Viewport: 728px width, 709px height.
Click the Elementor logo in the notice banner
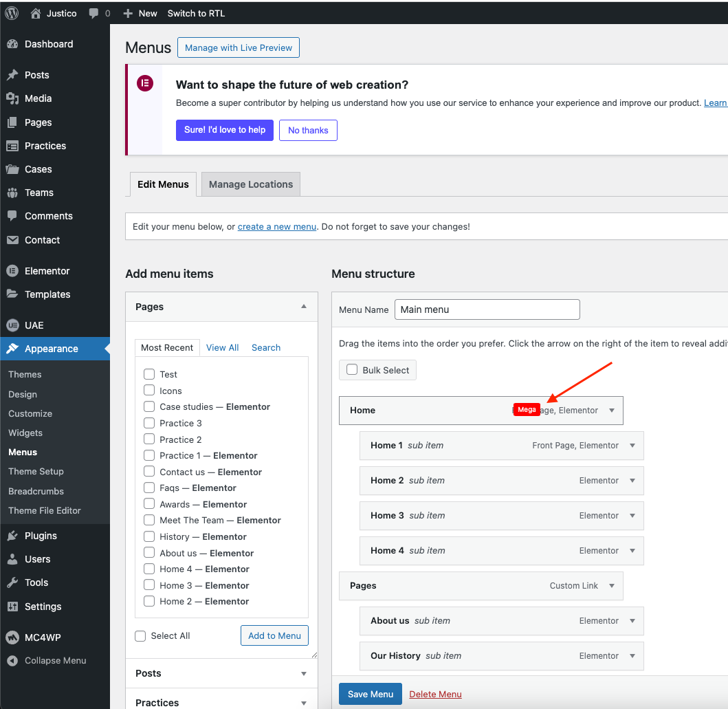click(x=144, y=84)
